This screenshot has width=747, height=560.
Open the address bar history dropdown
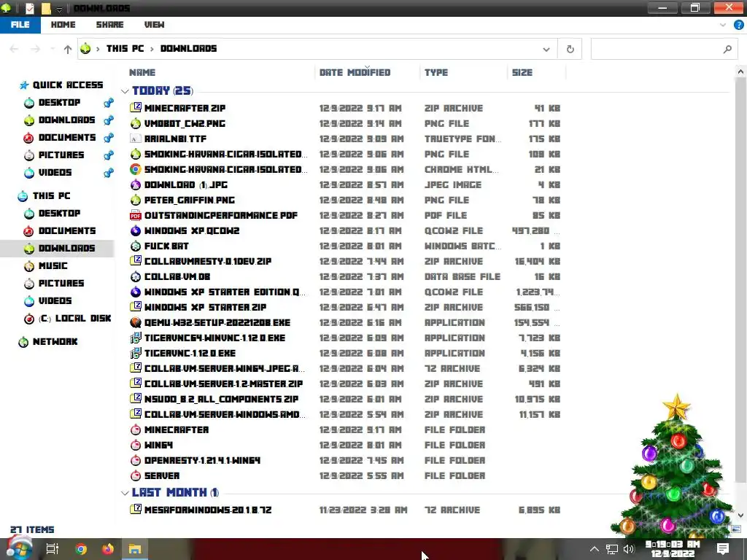pos(546,49)
